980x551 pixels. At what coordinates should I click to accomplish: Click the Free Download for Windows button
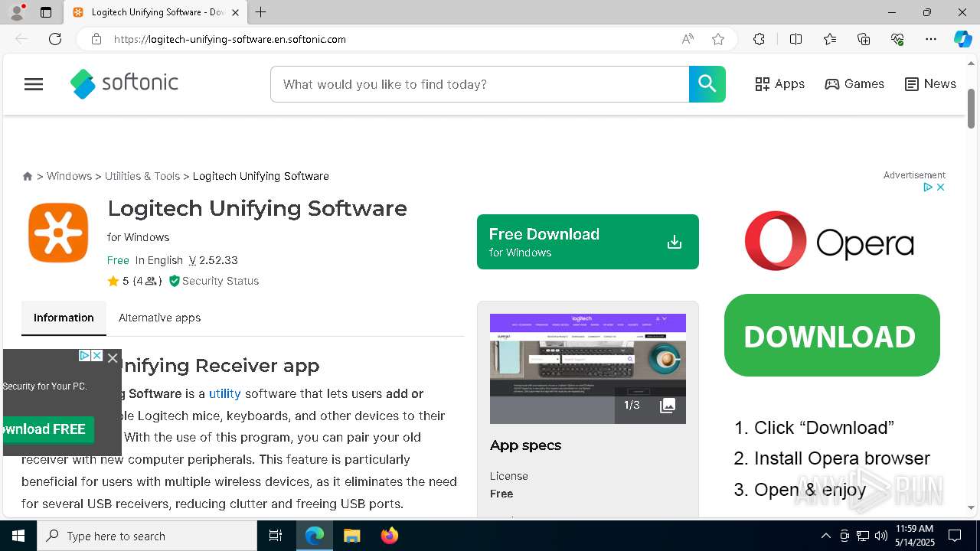587,242
